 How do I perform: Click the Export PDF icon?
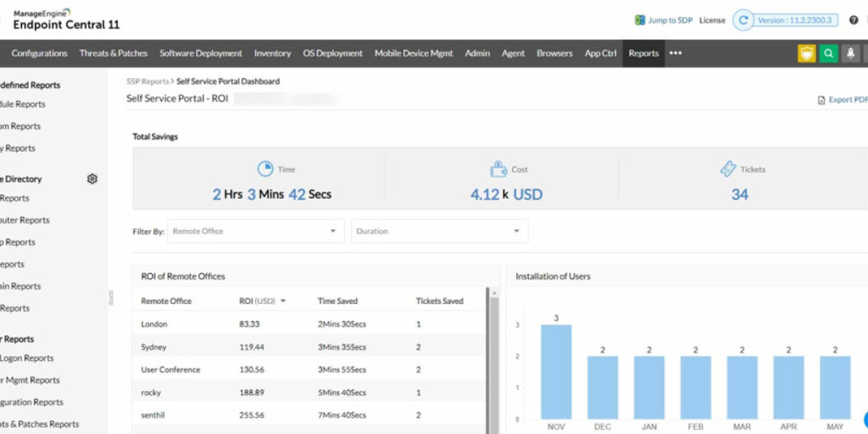(821, 101)
